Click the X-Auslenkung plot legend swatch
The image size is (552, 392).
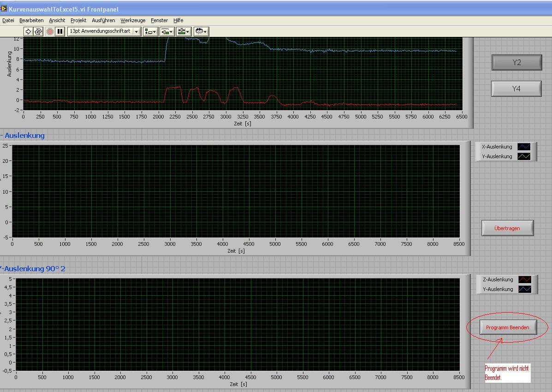pyautogui.click(x=524, y=147)
